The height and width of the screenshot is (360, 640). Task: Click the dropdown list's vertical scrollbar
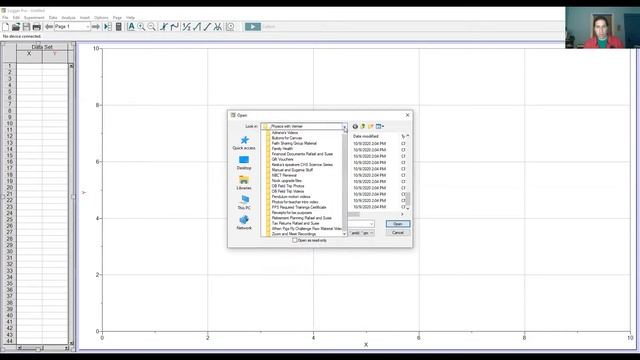(x=344, y=183)
